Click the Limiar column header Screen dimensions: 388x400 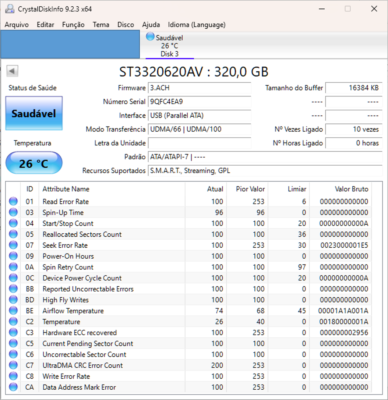click(297, 189)
